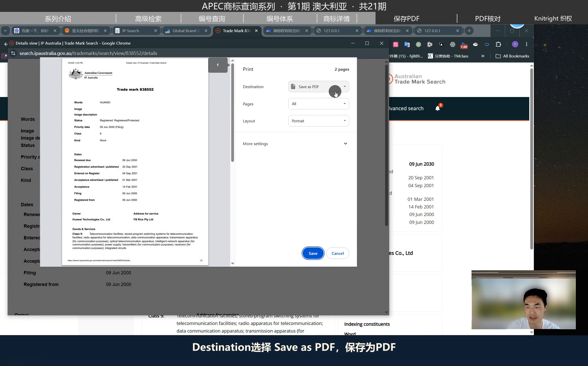Select page 1 thumbnail indicator

pyautogui.click(x=218, y=65)
